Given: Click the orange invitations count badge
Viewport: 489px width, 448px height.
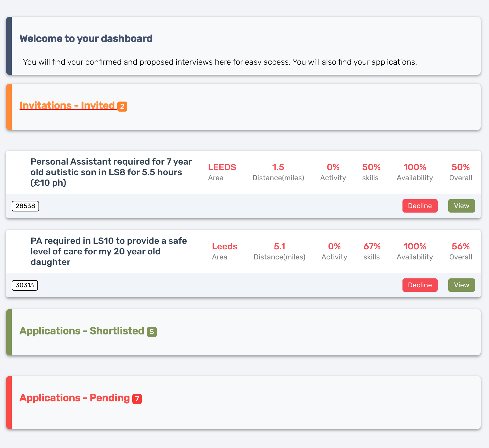Looking at the screenshot, I should (122, 107).
